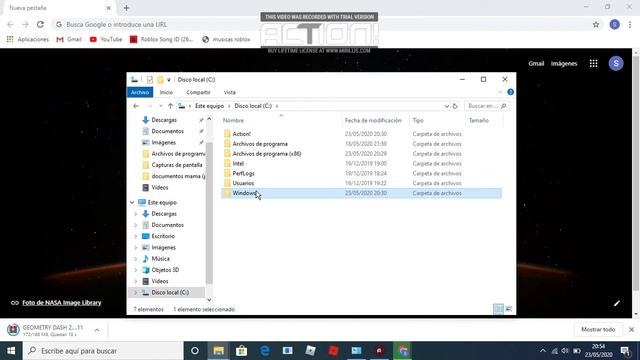
Task: Open the Archivo menu
Action: (x=140, y=92)
